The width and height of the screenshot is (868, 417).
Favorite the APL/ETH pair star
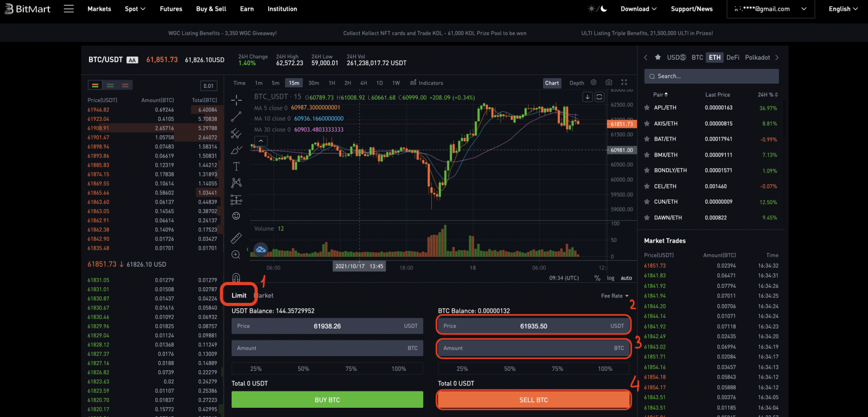tap(647, 108)
